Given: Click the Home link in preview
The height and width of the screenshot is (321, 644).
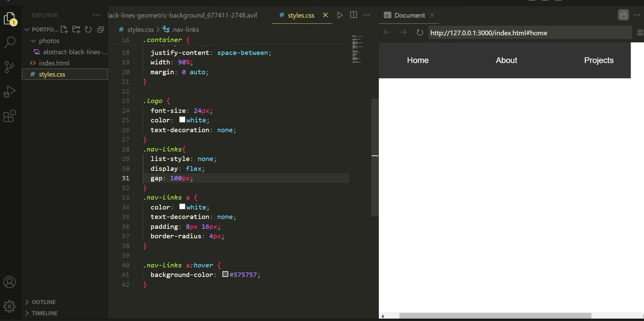Looking at the screenshot, I should click(418, 60).
